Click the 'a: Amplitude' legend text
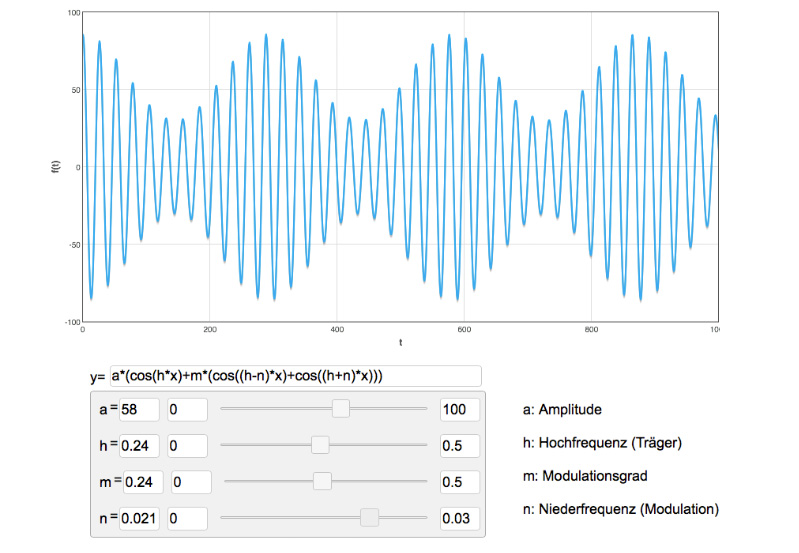This screenshot has height=553, width=799. pyautogui.click(x=565, y=409)
